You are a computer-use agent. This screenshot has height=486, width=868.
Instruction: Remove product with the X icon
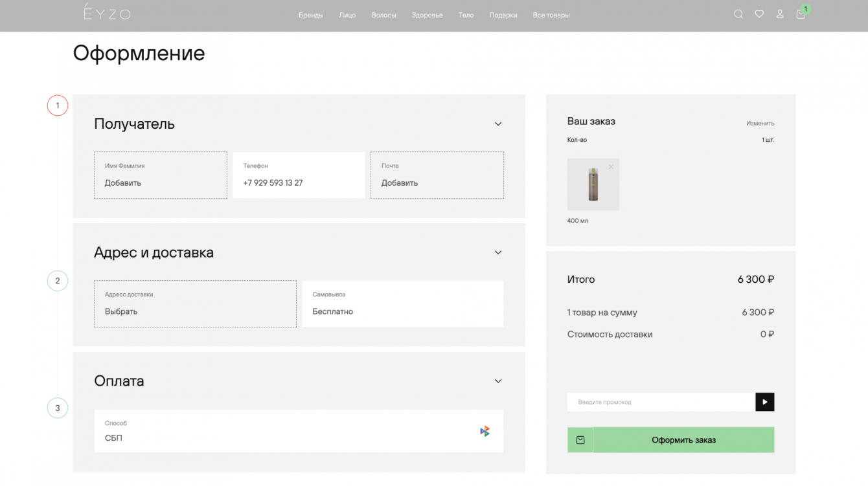pos(611,167)
